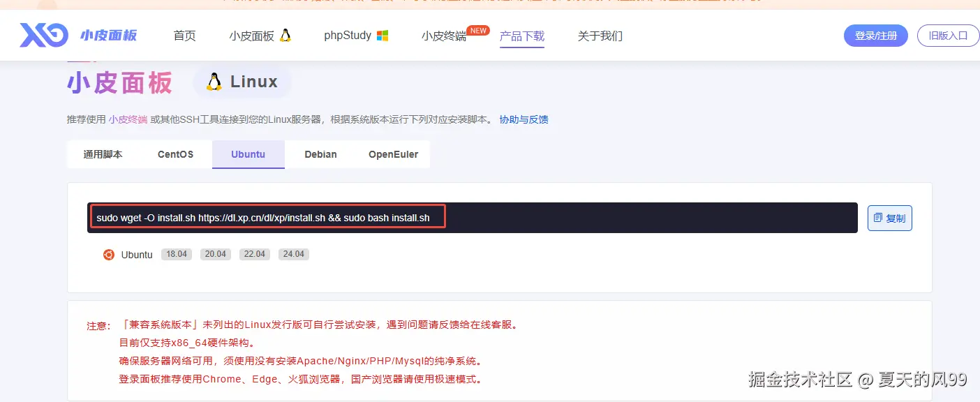Screen dimensions: 980x402
Task: Click the Linux badge text
Action: (254, 82)
